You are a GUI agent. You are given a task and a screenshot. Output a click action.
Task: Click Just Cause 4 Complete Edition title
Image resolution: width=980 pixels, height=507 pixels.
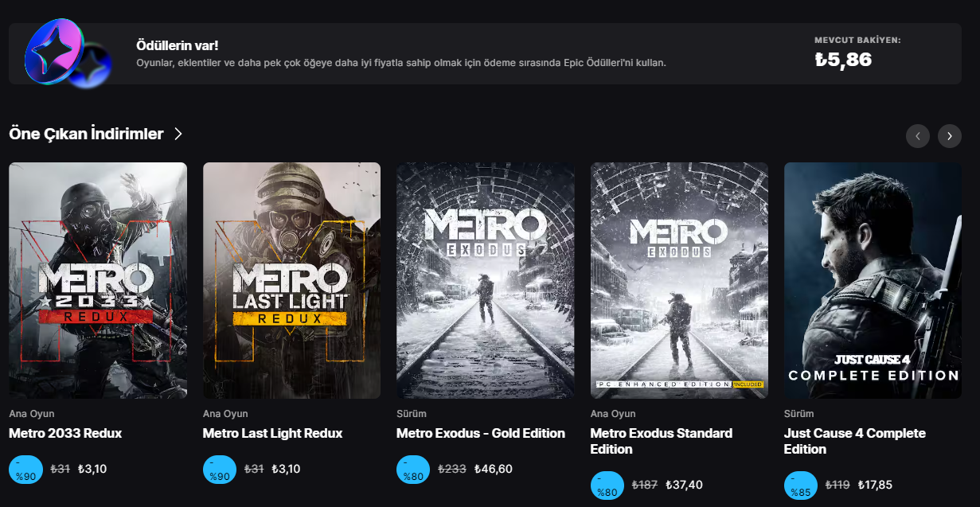click(x=854, y=441)
